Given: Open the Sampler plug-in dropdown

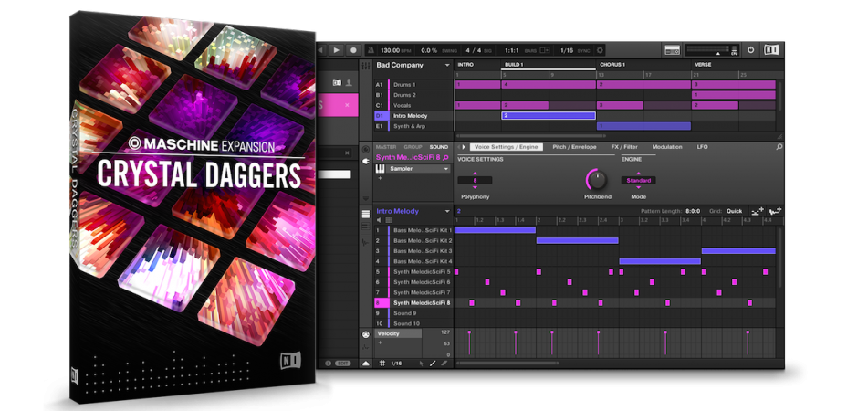Looking at the screenshot, I should [419, 169].
